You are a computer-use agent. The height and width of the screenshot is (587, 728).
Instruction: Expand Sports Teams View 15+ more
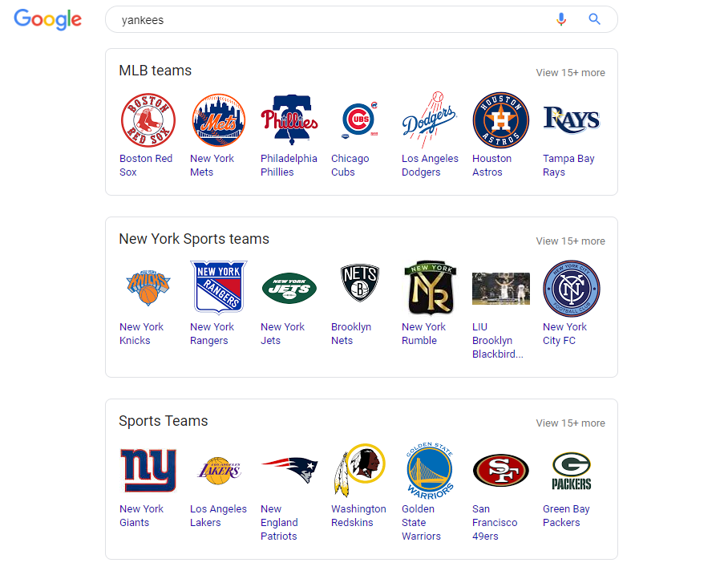point(570,423)
